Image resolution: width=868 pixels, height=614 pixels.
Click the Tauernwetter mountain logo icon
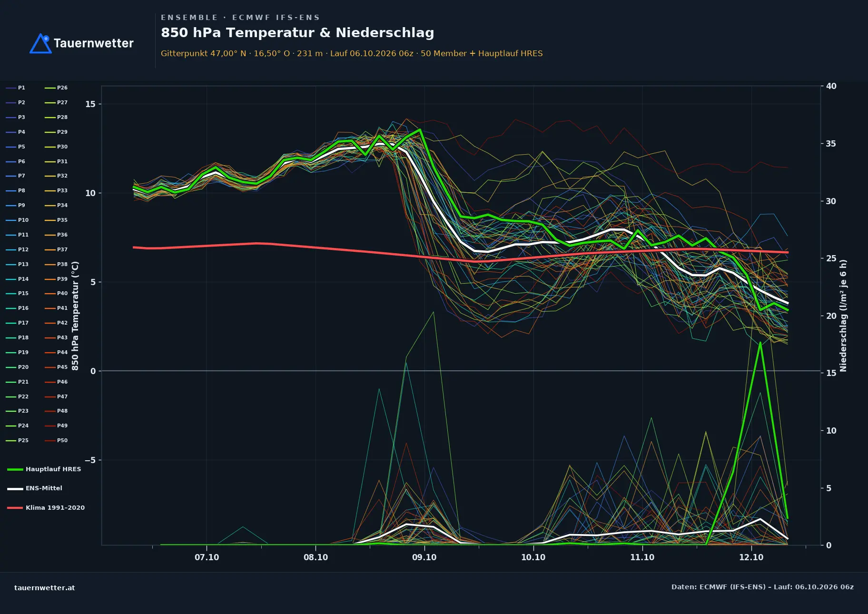coord(40,43)
